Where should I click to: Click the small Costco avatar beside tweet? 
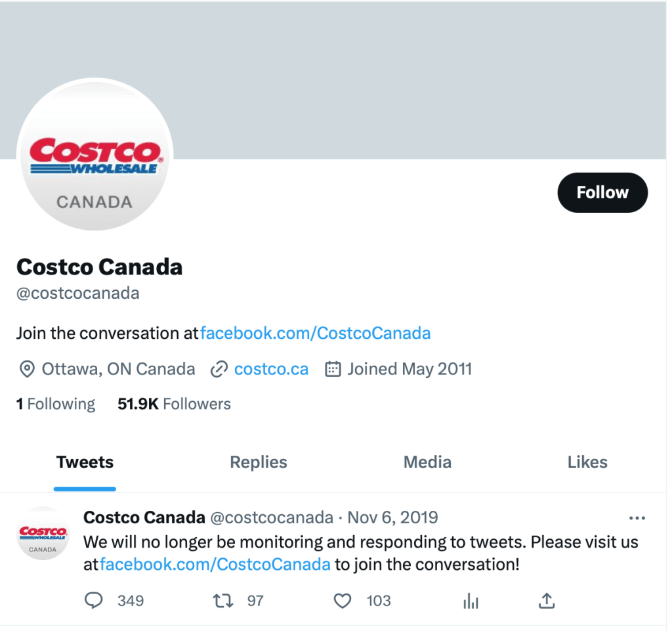click(43, 534)
